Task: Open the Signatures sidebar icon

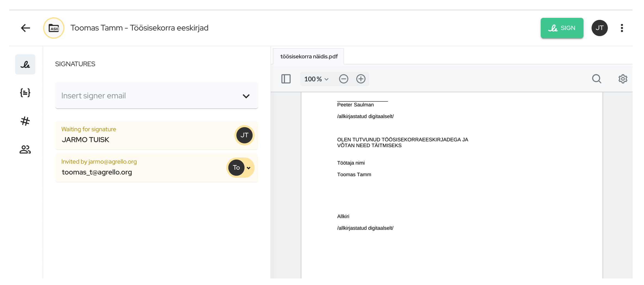Action: point(25,64)
